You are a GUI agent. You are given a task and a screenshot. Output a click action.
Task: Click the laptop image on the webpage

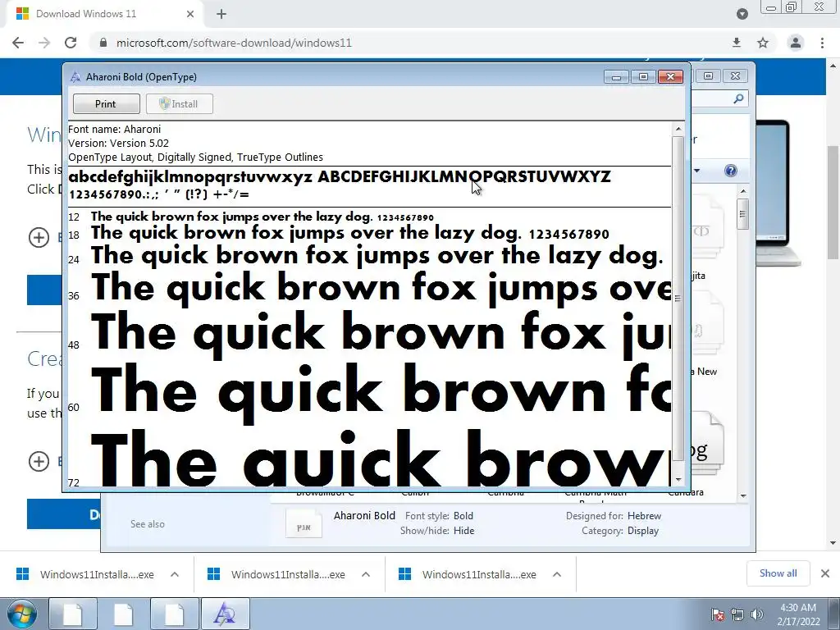click(778, 193)
